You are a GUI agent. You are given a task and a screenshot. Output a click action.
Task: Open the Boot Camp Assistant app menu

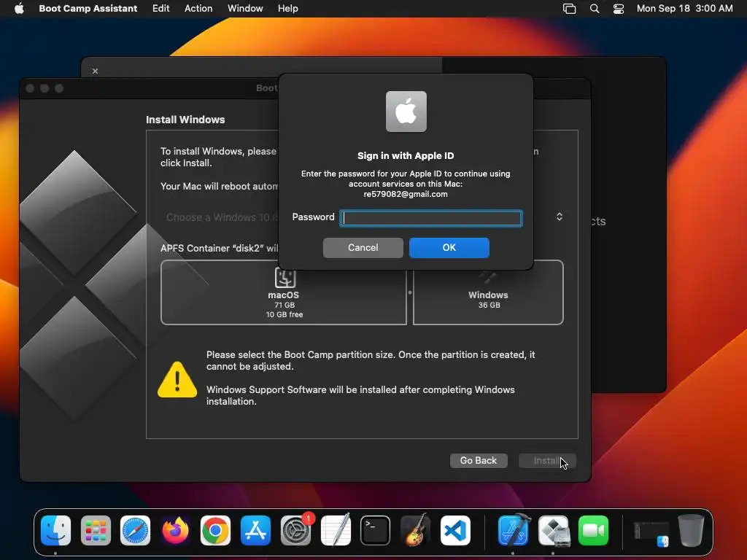88,8
